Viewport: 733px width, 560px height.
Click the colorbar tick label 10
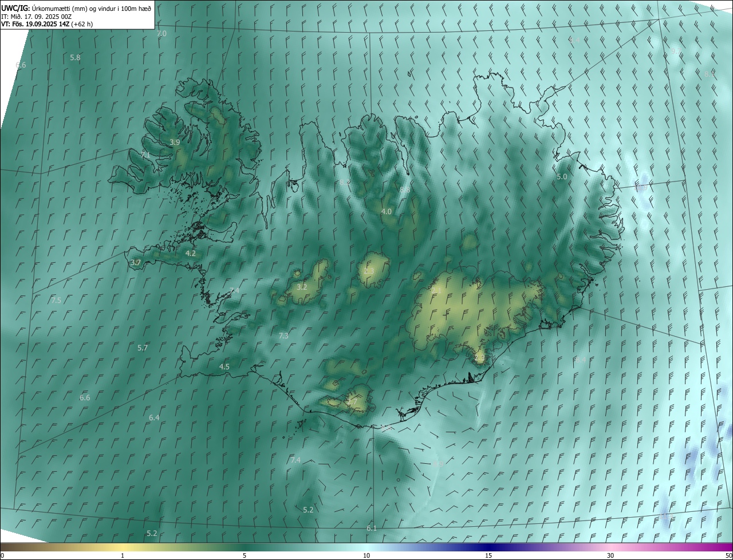pyautogui.click(x=366, y=555)
